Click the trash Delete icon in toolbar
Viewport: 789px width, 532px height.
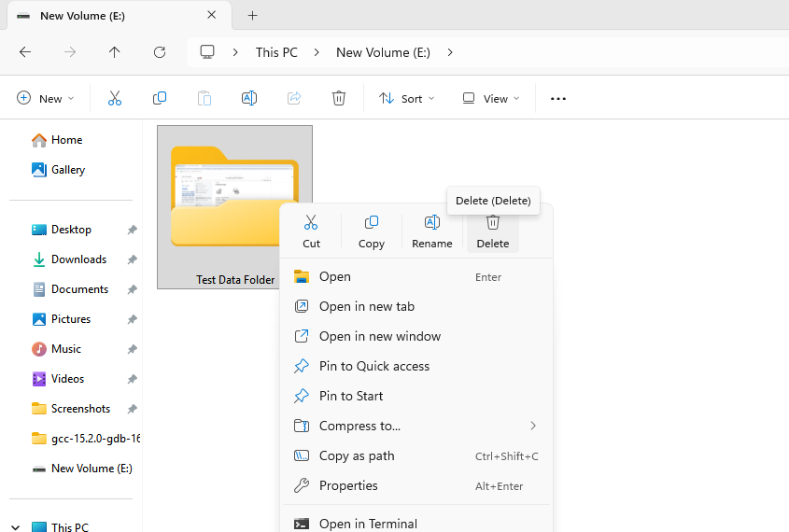(339, 98)
